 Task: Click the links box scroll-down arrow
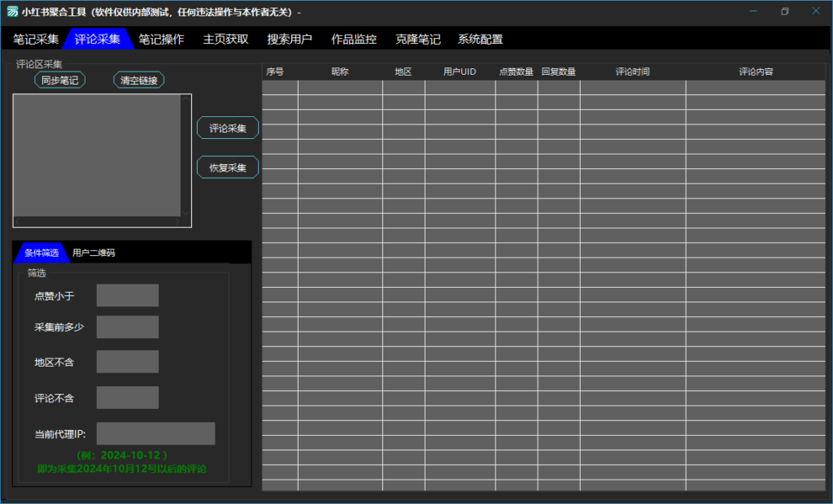pos(185,212)
